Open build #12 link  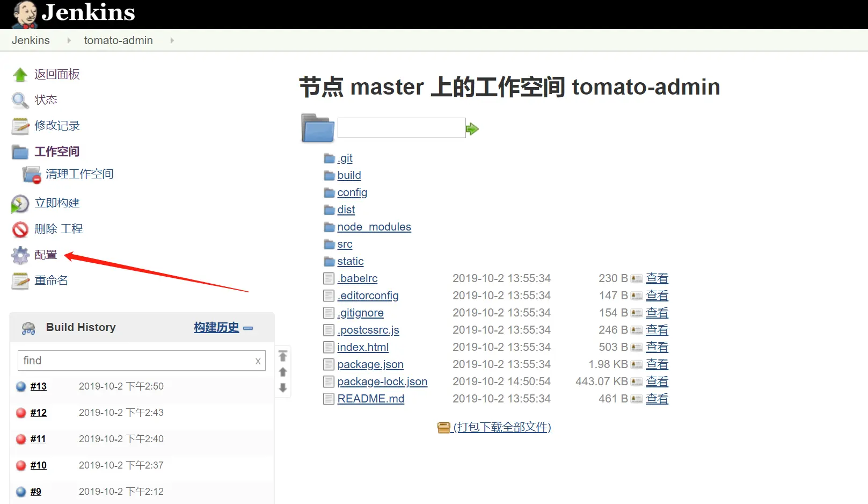[x=39, y=413]
